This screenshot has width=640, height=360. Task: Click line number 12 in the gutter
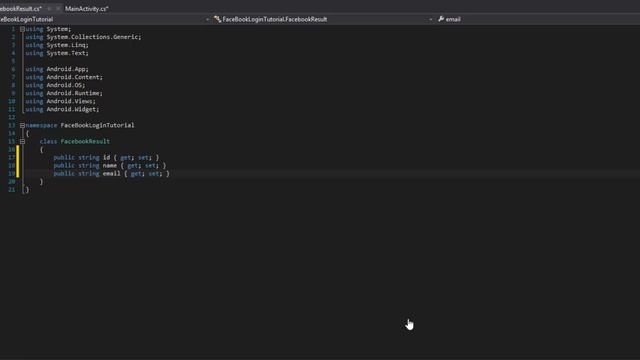point(11,117)
